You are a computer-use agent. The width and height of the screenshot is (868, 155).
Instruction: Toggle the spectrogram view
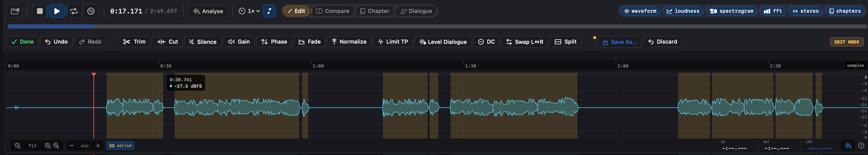pos(731,11)
